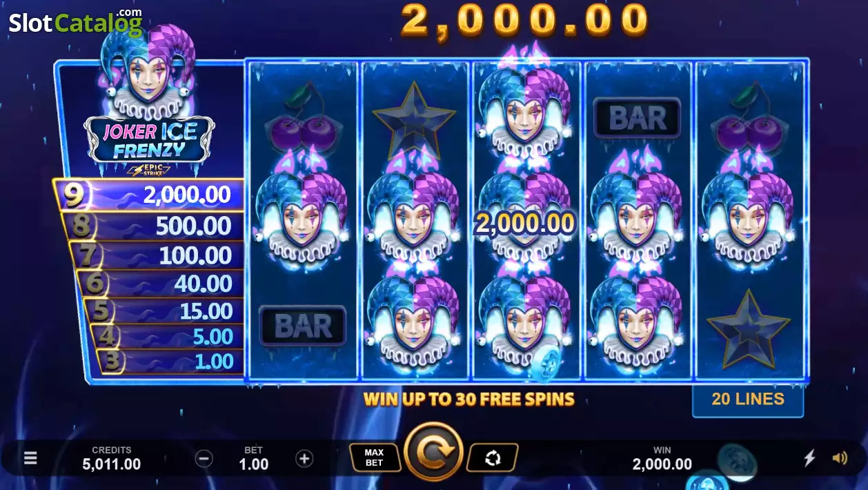Viewport: 868px width, 490px height.
Task: Select jackpot level 7 row 100.00
Action: [157, 255]
